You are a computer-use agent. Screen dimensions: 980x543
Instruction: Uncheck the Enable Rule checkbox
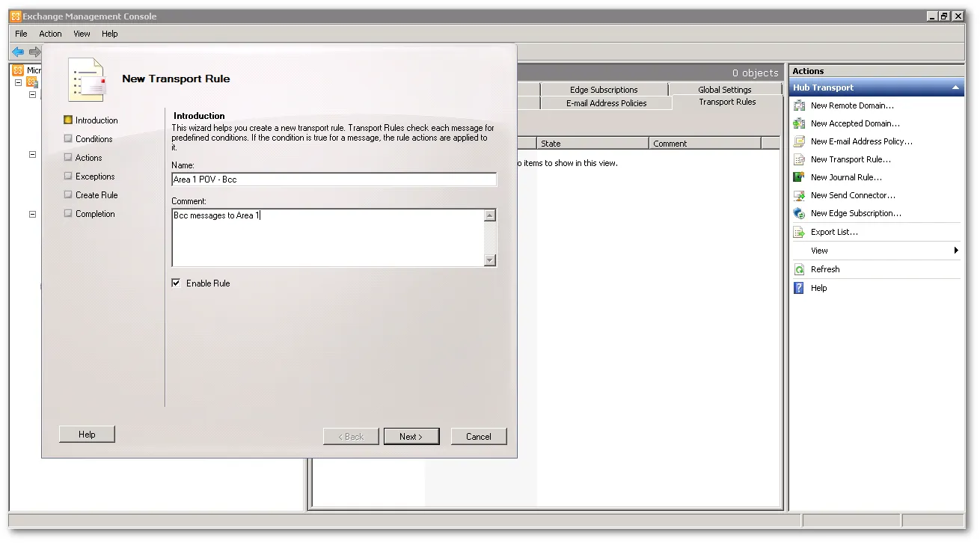177,283
